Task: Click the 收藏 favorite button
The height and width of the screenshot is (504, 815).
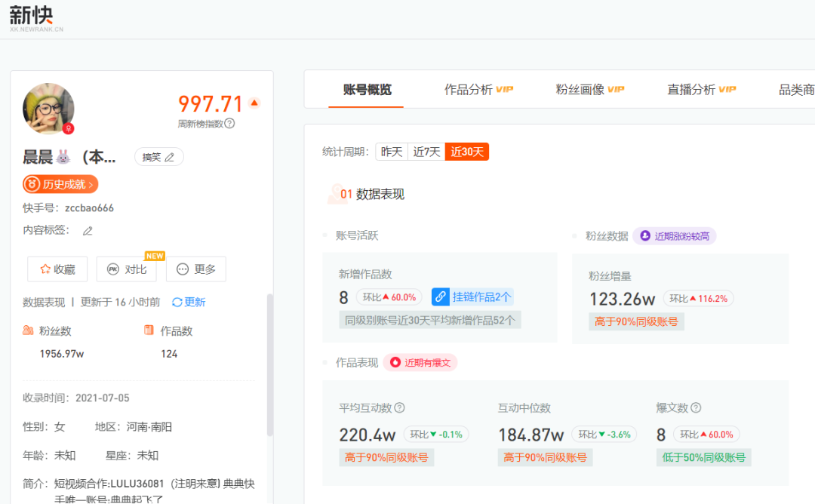Action: coord(57,269)
